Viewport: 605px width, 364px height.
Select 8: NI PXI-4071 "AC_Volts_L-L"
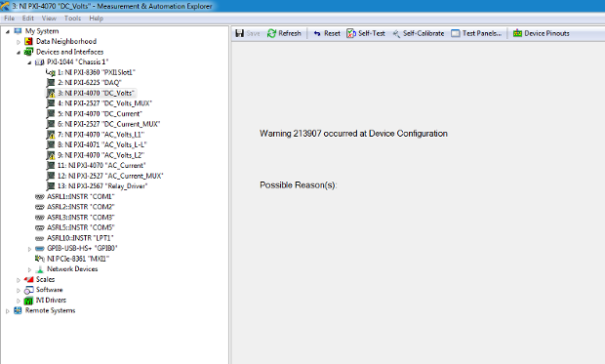(x=102, y=144)
